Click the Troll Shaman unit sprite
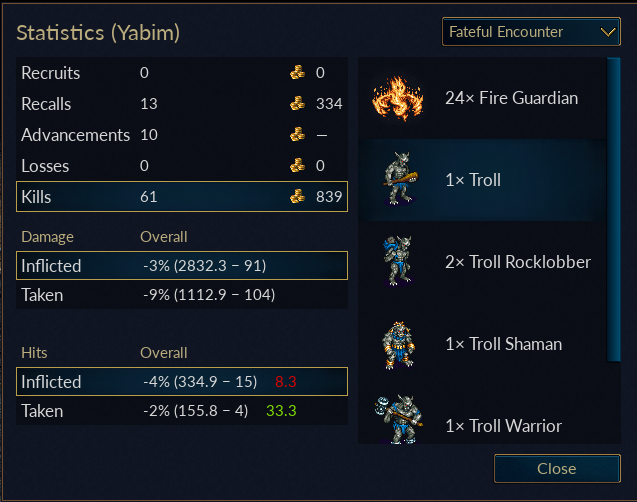 pos(399,345)
